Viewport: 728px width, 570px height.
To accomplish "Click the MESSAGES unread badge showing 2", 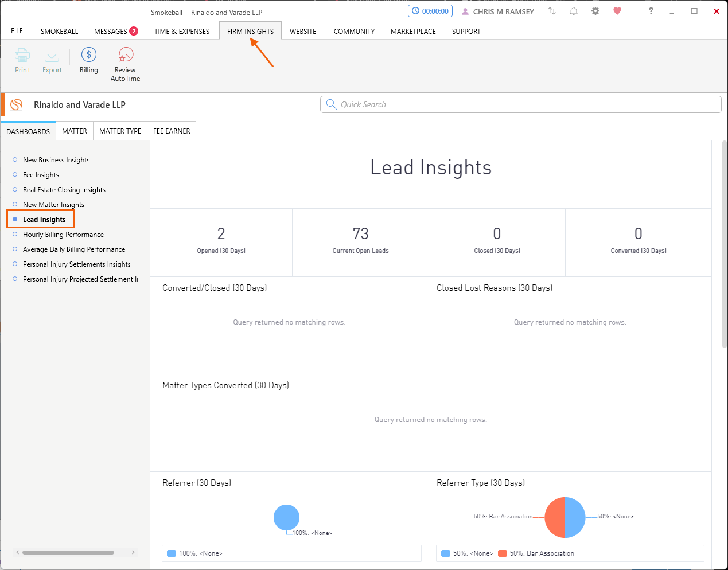I will pyautogui.click(x=134, y=31).
